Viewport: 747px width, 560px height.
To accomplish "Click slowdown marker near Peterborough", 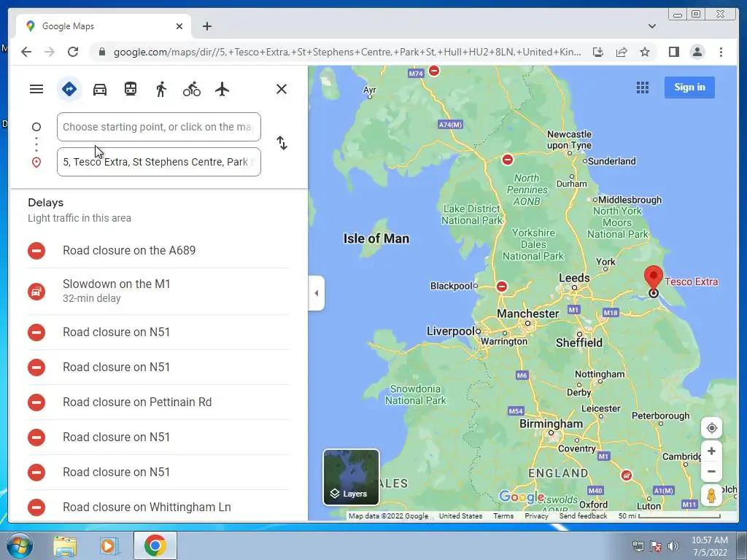I will click(x=627, y=475).
